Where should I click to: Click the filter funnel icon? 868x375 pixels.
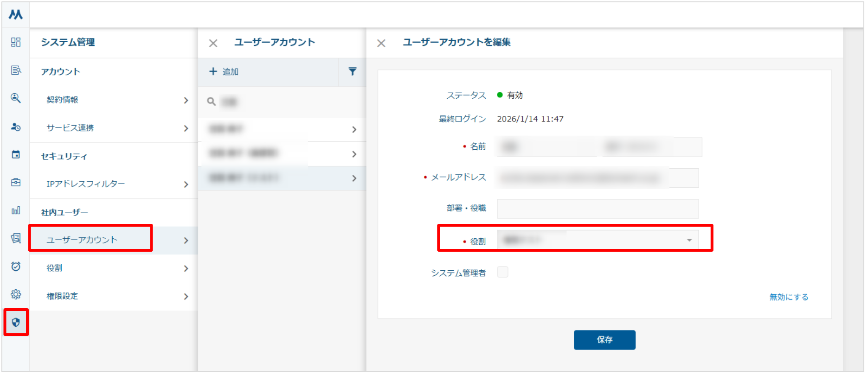tap(352, 71)
